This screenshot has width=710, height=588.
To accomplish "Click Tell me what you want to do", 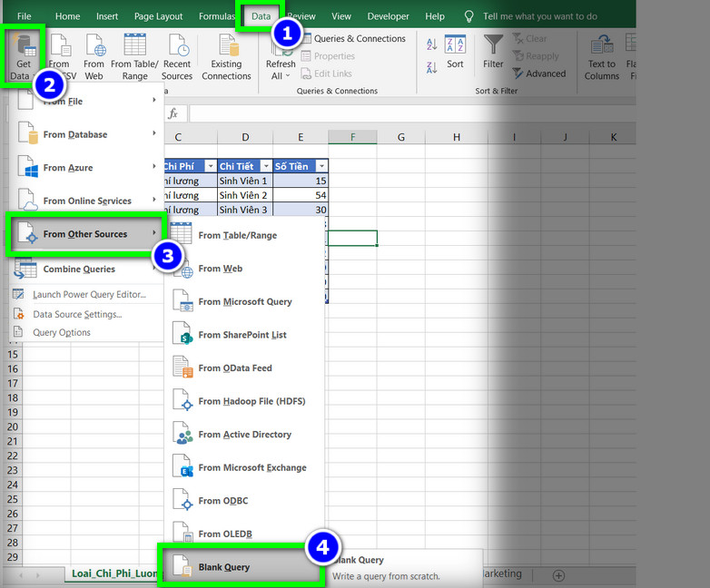I will click(x=539, y=16).
